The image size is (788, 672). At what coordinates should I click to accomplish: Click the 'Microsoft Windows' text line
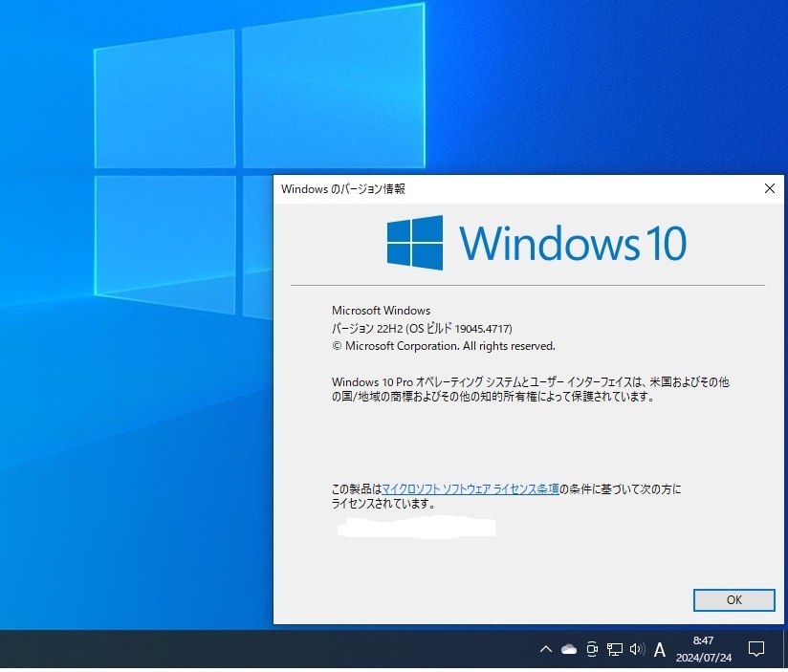pyautogui.click(x=381, y=311)
